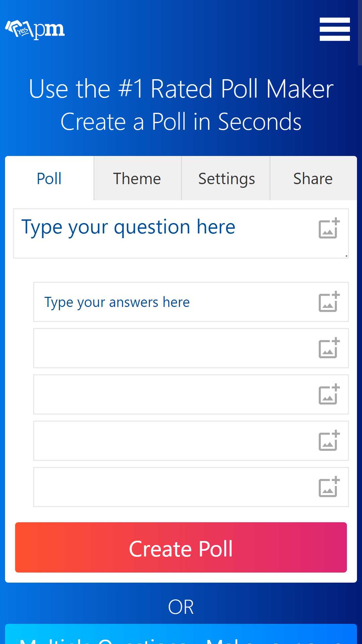Viewport: 362px width, 644px height.
Task: Click the Create Poll button
Action: click(x=181, y=547)
